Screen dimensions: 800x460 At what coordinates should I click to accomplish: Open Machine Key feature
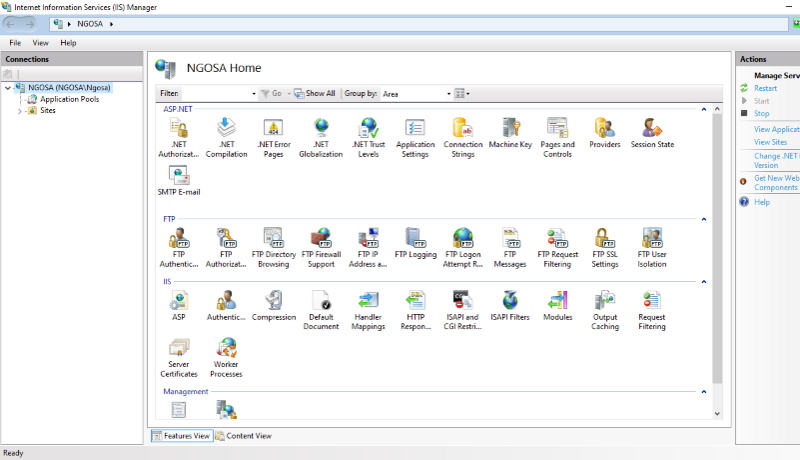pyautogui.click(x=510, y=133)
